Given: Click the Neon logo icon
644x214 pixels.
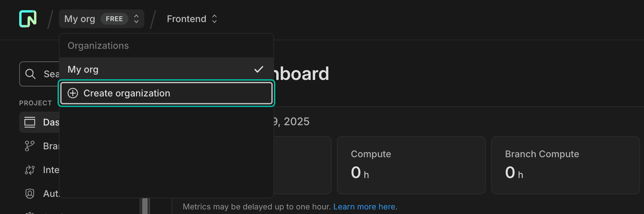Looking at the screenshot, I should 28,19.
